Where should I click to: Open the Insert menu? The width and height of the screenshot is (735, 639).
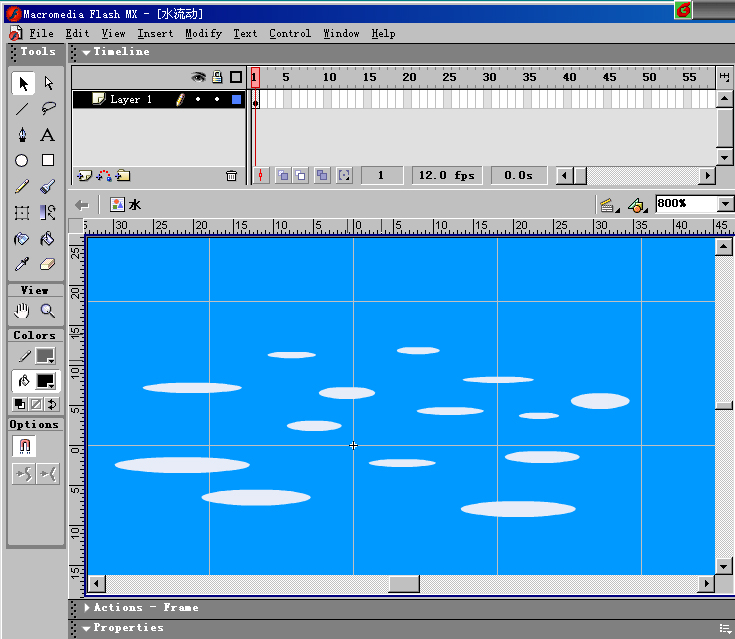155,34
